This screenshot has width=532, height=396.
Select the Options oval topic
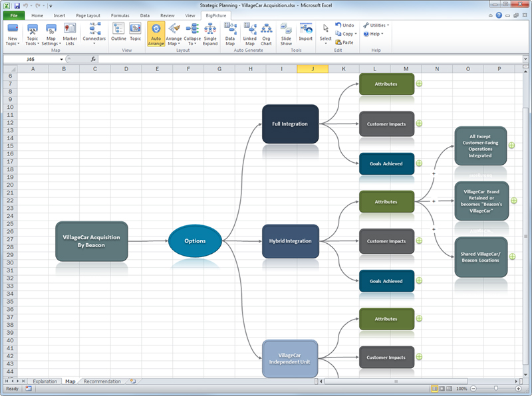pyautogui.click(x=195, y=241)
